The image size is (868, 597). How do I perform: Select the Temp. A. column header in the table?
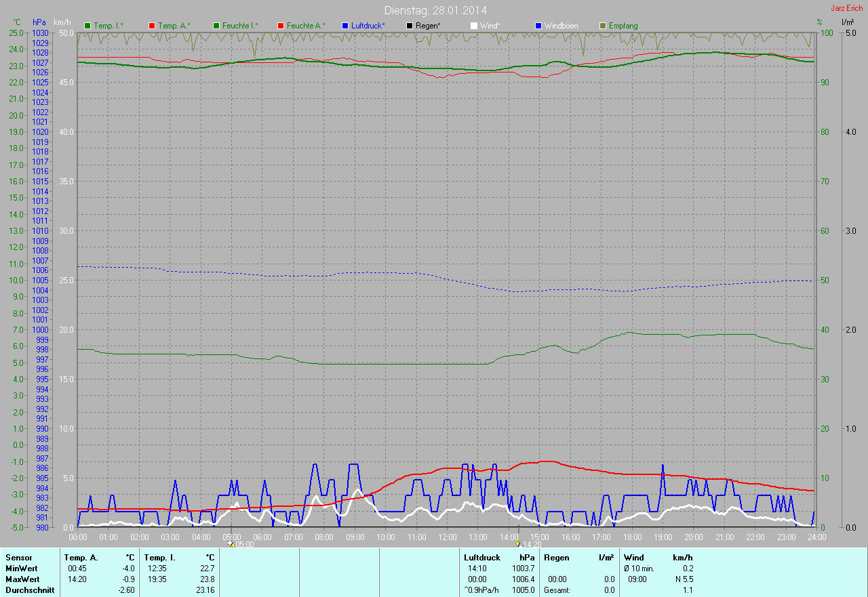click(81, 558)
